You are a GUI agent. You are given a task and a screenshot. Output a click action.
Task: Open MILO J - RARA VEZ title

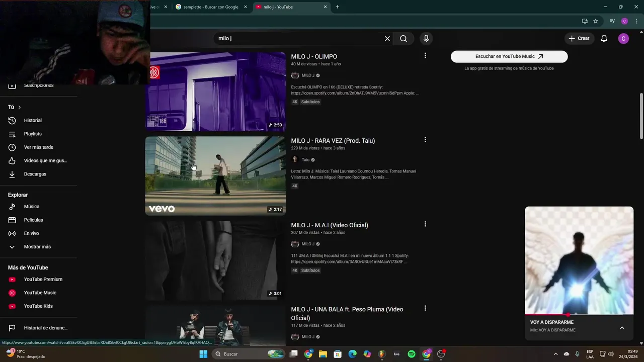coord(333,141)
